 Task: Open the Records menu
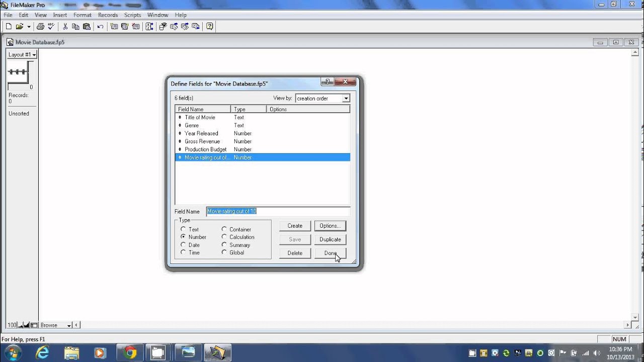pyautogui.click(x=108, y=15)
